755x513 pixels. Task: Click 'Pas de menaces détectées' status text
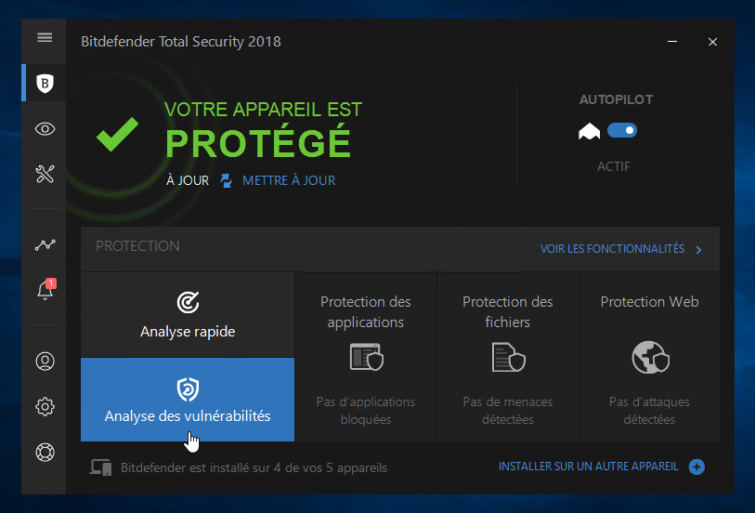(508, 410)
